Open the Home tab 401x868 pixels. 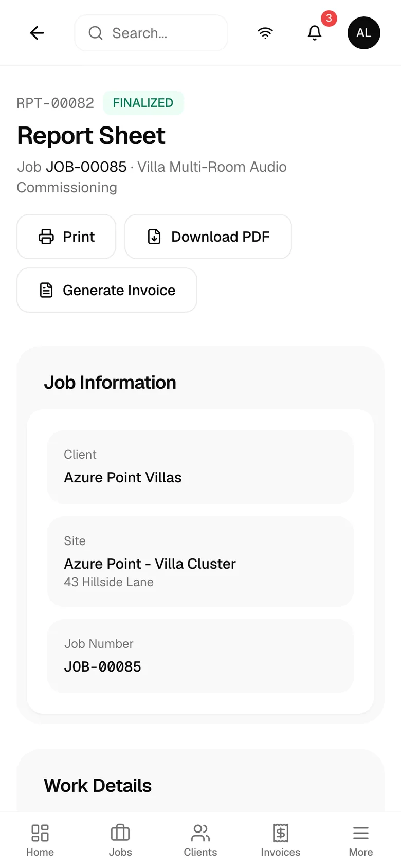tap(40, 840)
